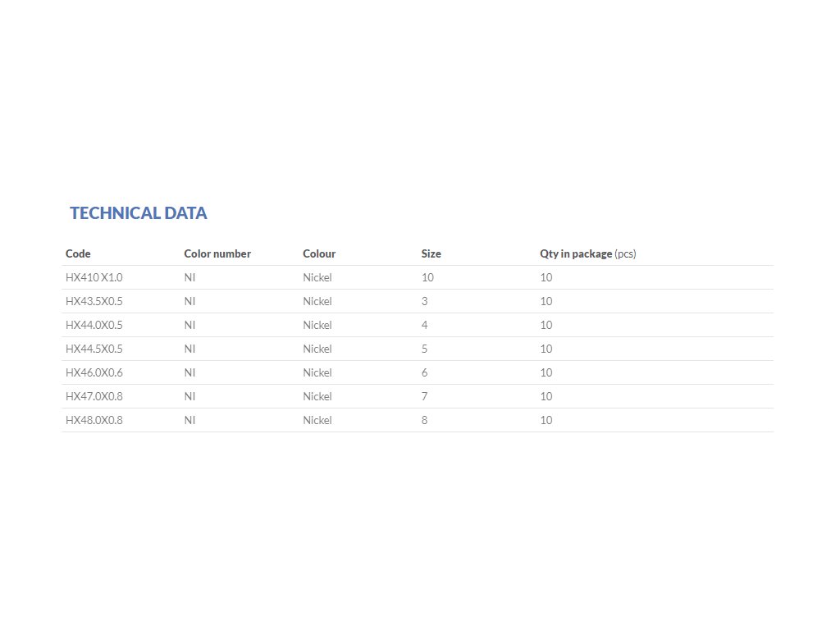Click quantity 10 in the HX44.5X0.5 row
Viewport: 840px width, 630px height.
[546, 349]
